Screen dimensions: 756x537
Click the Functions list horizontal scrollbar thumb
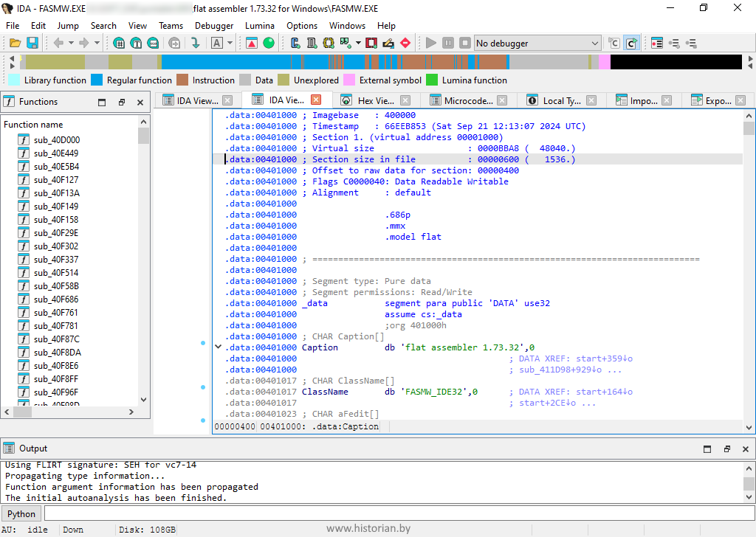coord(22,412)
